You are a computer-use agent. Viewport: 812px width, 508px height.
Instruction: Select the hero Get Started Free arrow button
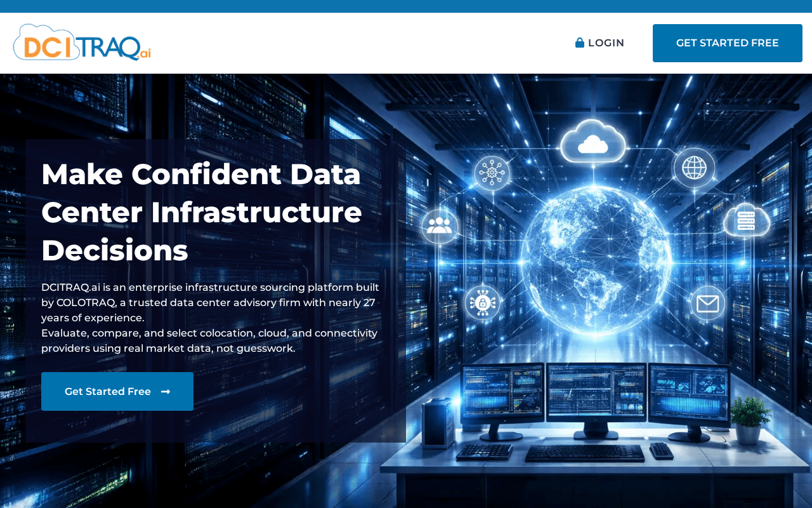[117, 391]
